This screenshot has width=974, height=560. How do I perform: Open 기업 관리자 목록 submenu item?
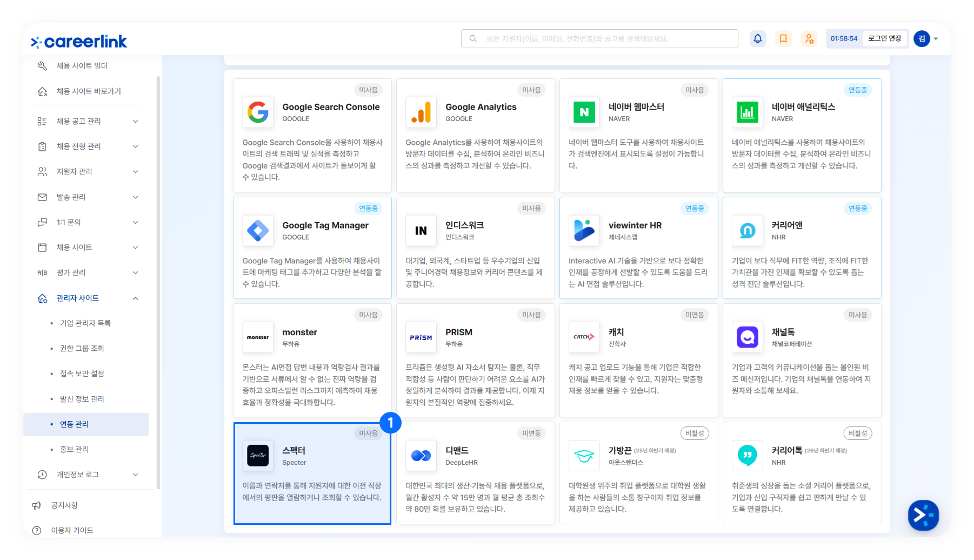pos(85,323)
